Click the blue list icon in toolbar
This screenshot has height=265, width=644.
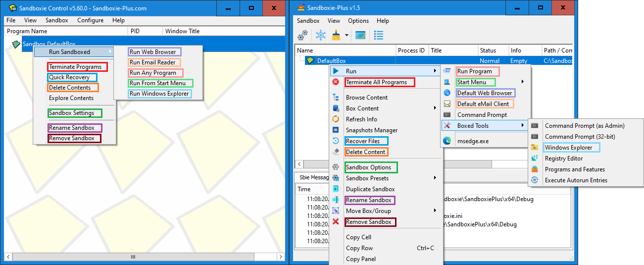pyautogui.click(x=379, y=35)
